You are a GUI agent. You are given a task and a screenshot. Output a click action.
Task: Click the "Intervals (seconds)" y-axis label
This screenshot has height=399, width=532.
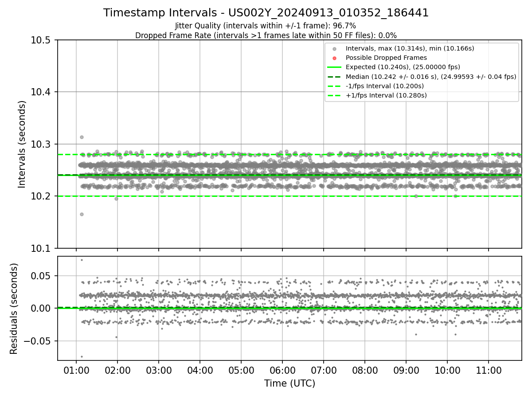[x=22, y=144]
